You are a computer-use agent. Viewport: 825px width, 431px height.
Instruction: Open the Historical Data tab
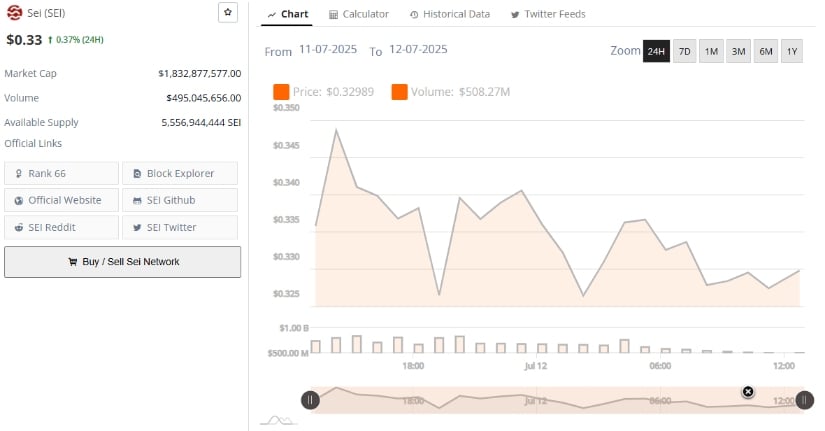pos(450,14)
